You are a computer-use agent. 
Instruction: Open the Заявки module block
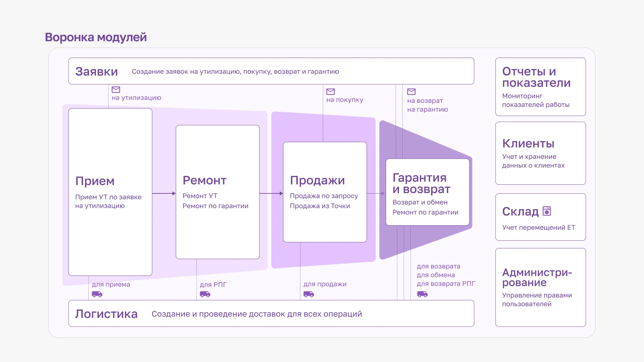tap(271, 71)
